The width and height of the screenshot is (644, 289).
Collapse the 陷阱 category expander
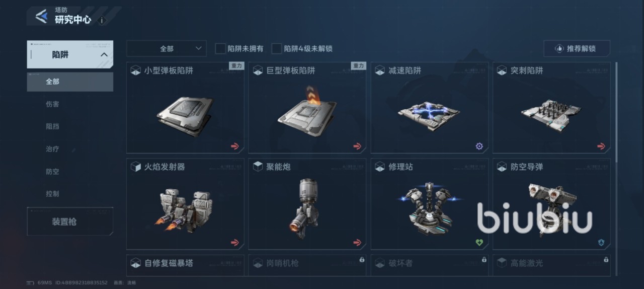[x=104, y=55]
